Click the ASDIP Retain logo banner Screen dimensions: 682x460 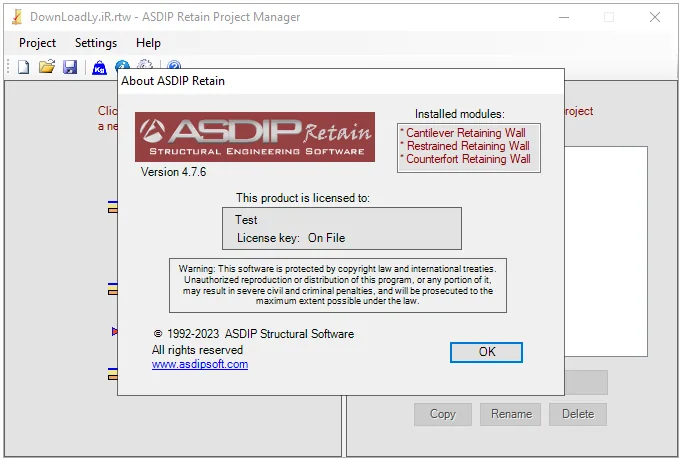[255, 137]
